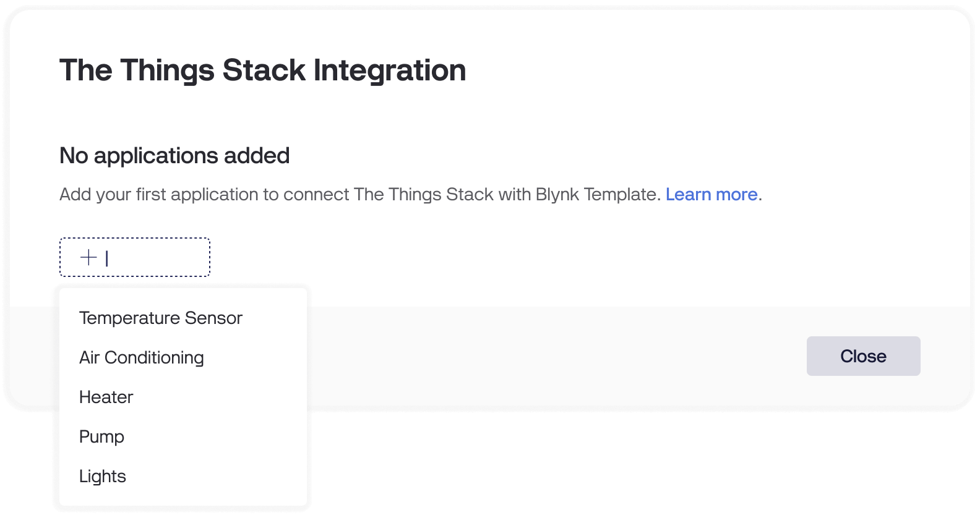Click the Blynk Template description text
This screenshot has height=523, width=980.
click(x=359, y=194)
